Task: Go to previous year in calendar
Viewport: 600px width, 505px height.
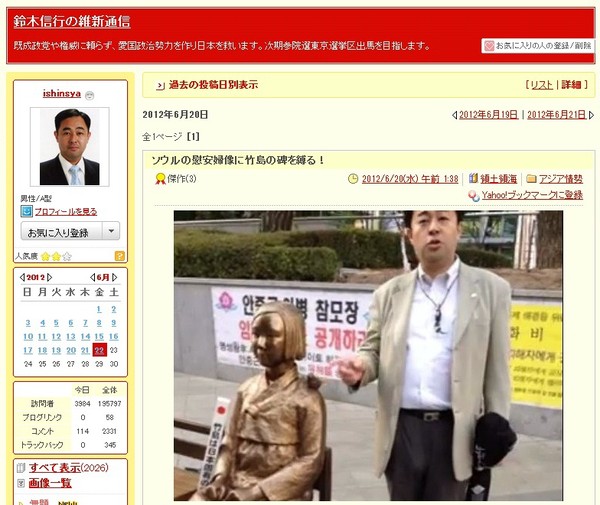Action: tap(22, 277)
